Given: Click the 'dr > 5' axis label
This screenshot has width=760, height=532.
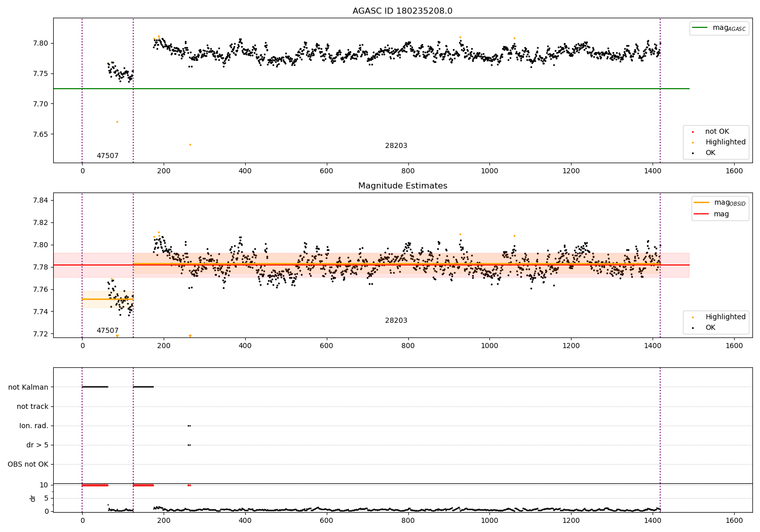Looking at the screenshot, I should 37,445.
